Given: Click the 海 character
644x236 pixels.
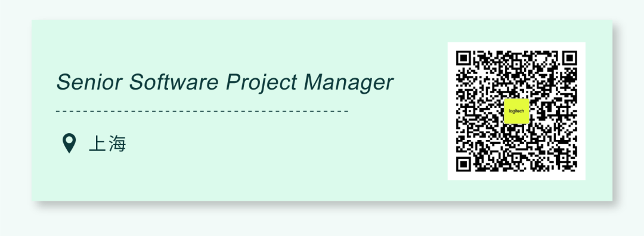Looking at the screenshot, I should 117,144.
